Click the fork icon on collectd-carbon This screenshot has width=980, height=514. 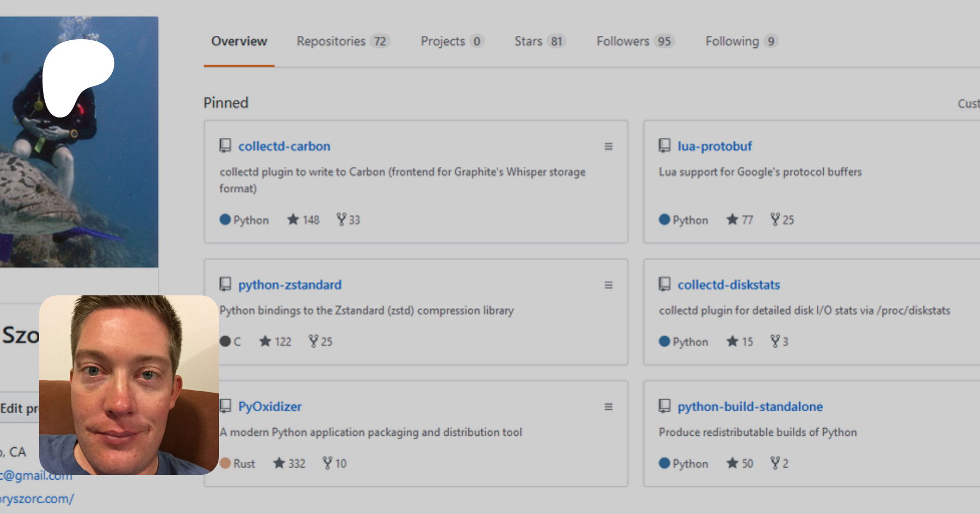tap(341, 220)
